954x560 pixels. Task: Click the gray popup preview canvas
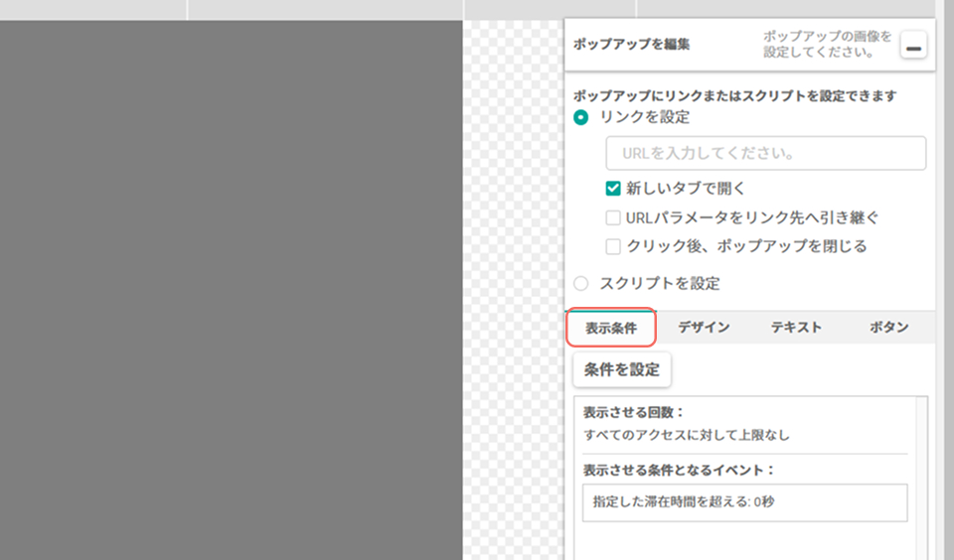click(x=232, y=290)
